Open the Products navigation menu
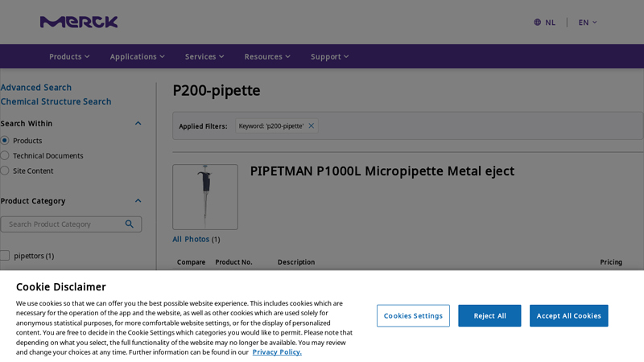Image resolution: width=644 pixels, height=362 pixels. (69, 56)
